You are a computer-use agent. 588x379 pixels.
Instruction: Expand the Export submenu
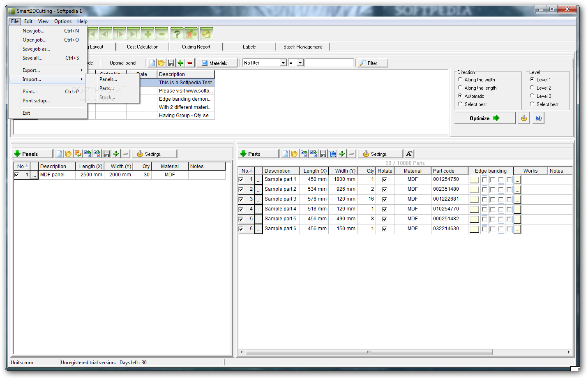click(48, 70)
